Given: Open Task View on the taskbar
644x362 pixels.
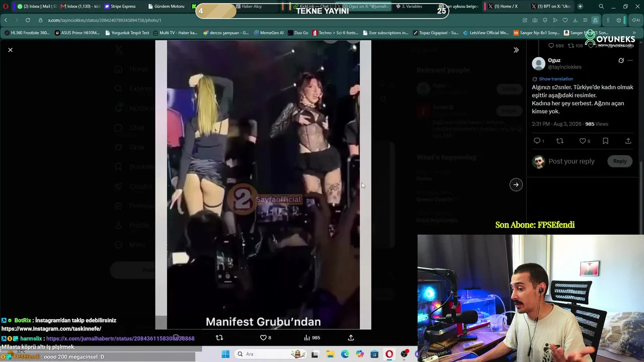Looking at the screenshot, I should pos(314,354).
